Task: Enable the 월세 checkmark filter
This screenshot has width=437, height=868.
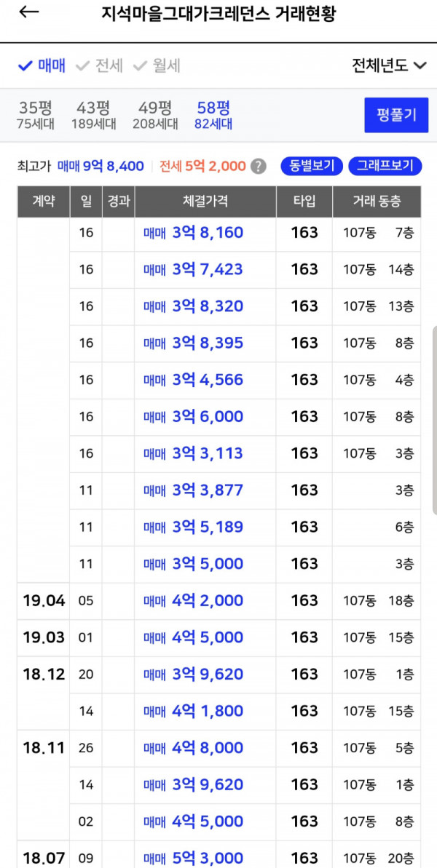Action: [157, 66]
